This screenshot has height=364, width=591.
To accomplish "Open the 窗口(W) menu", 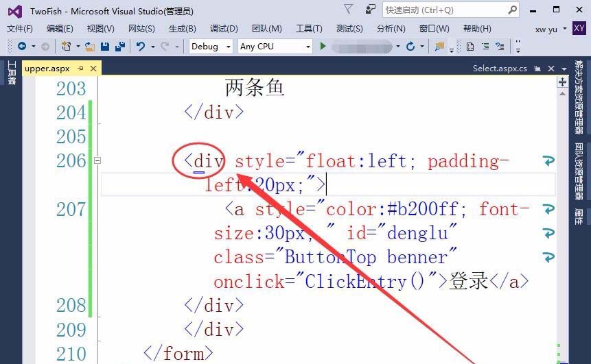I will click(x=434, y=29).
